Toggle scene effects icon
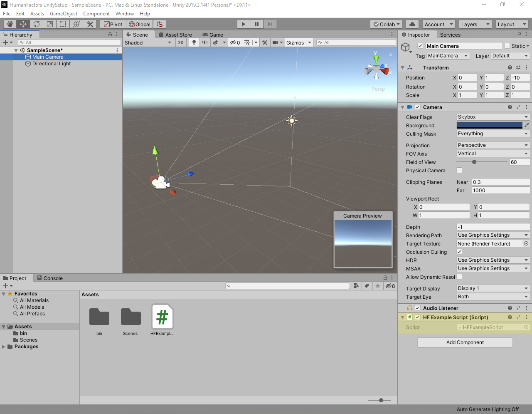The height and width of the screenshot is (414, 532). (x=215, y=42)
